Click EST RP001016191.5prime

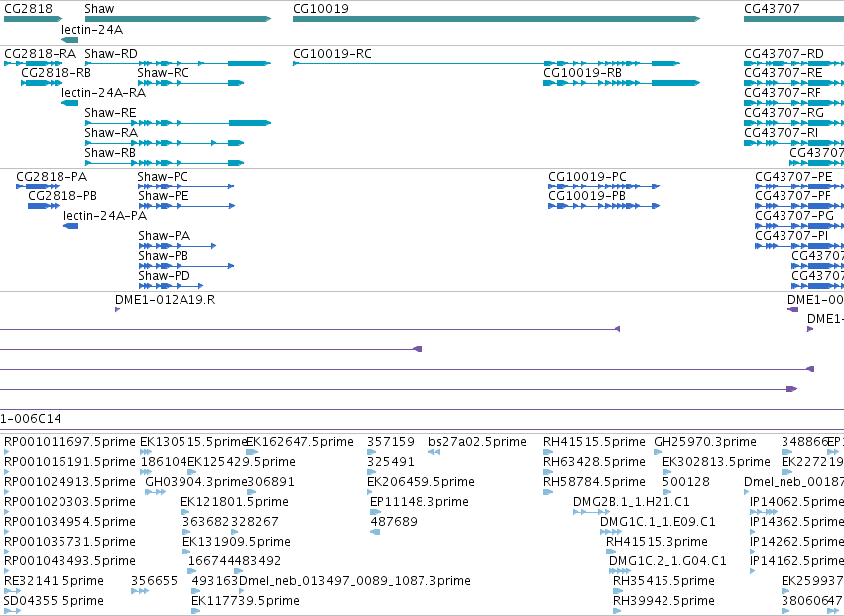point(70,462)
